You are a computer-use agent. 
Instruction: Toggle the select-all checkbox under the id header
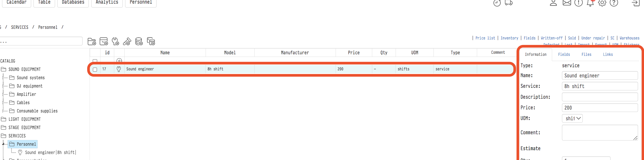(95, 61)
